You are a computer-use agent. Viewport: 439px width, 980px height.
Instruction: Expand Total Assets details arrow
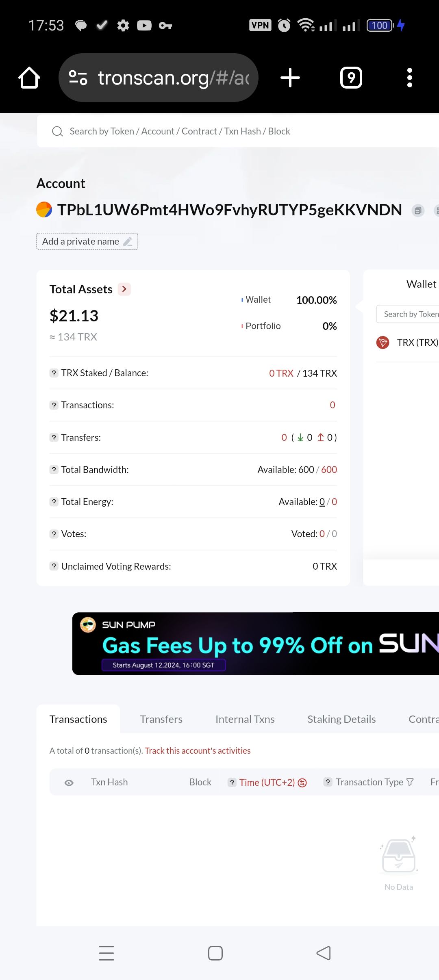coord(124,289)
